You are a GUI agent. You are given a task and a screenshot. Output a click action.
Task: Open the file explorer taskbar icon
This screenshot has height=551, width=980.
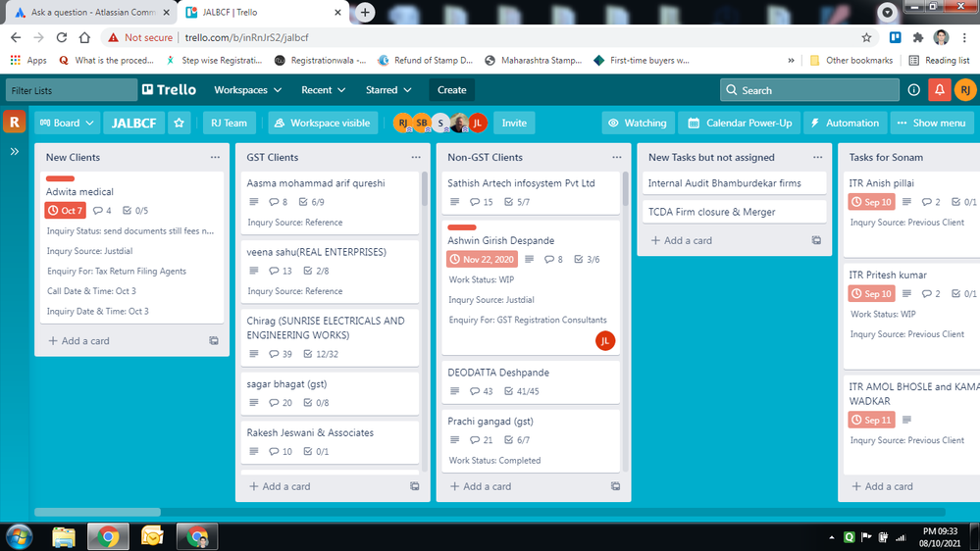[x=63, y=536]
